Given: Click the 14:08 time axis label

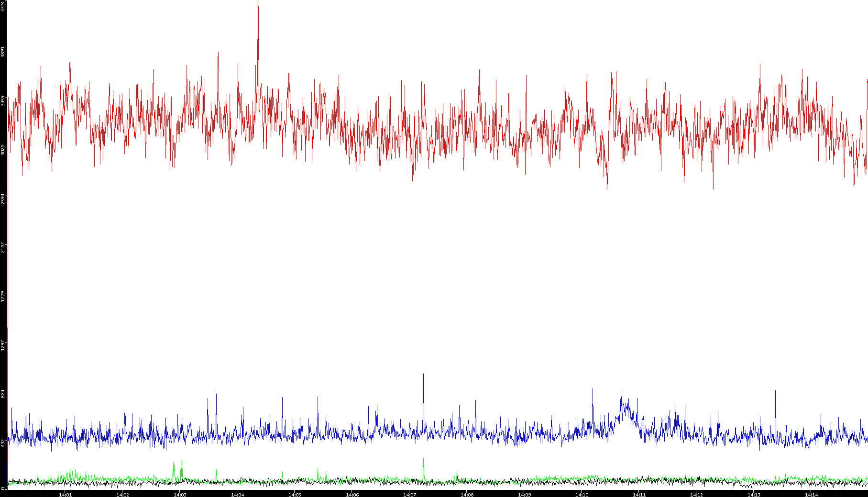Looking at the screenshot, I should point(467,495).
